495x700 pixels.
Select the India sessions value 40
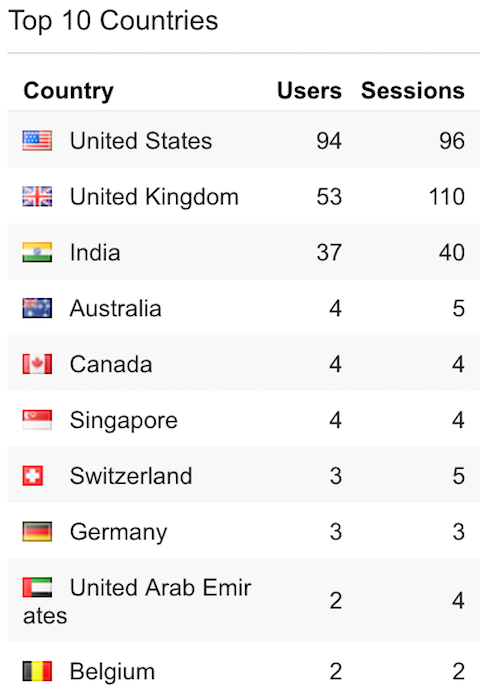pos(452,252)
